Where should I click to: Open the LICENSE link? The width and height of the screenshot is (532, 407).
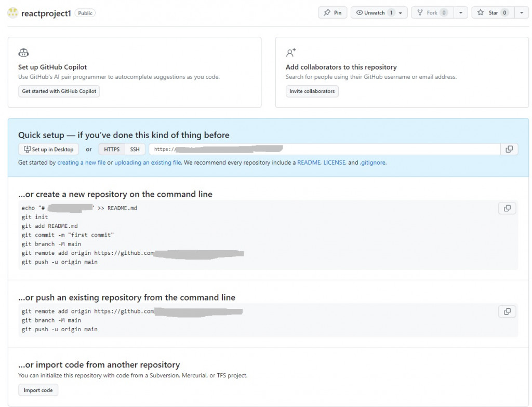point(334,162)
